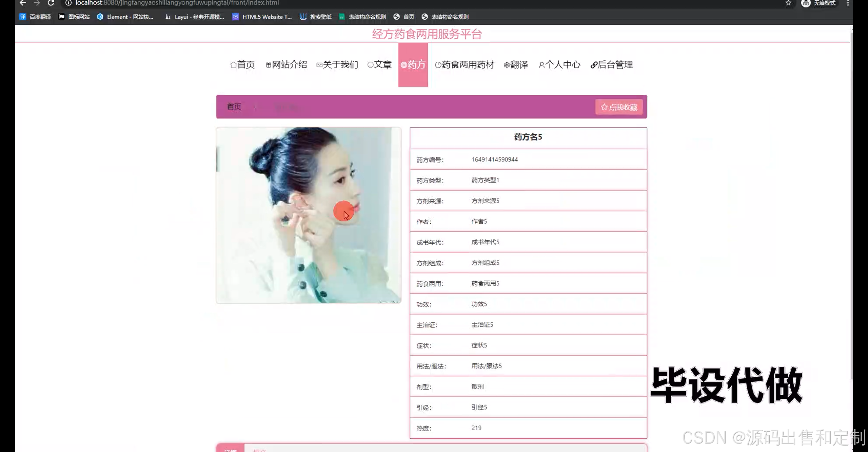This screenshot has height=452, width=868.
Task: Click the envelope icon beside 关于我们
Action: tap(319, 64)
